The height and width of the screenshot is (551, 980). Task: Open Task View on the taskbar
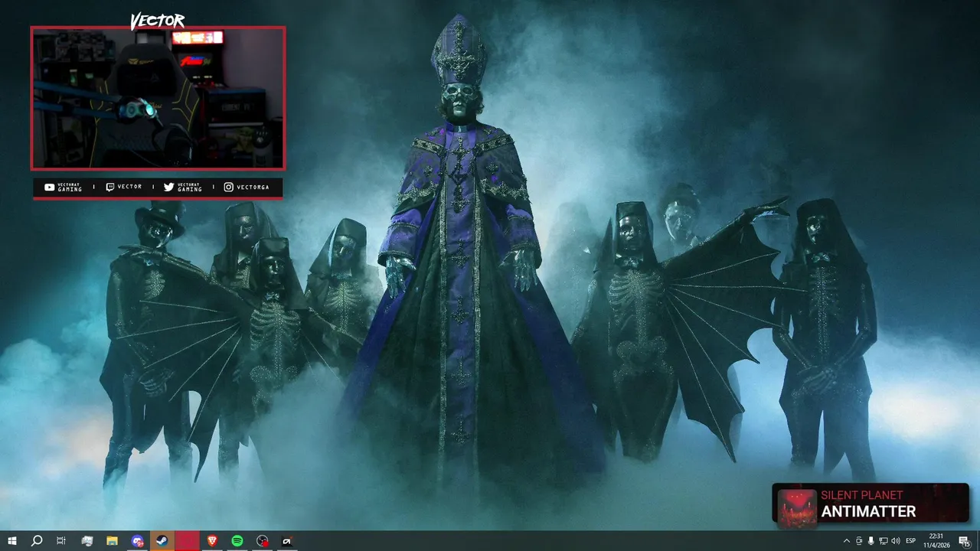click(61, 541)
